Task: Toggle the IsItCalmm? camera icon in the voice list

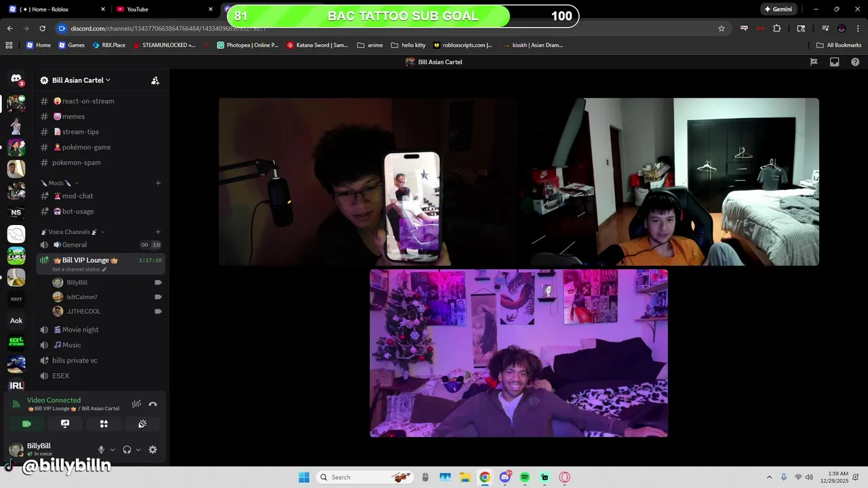Action: coord(158,297)
